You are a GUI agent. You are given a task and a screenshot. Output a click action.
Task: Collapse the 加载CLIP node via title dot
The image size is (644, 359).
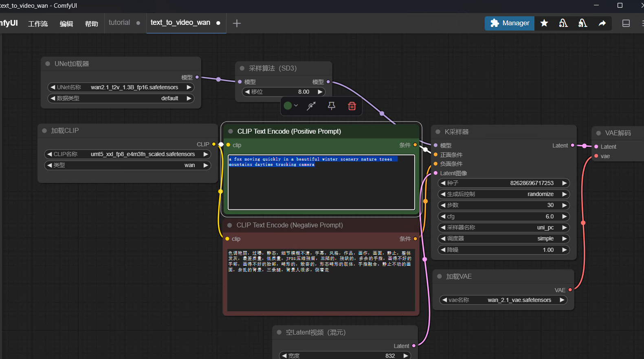(x=44, y=130)
